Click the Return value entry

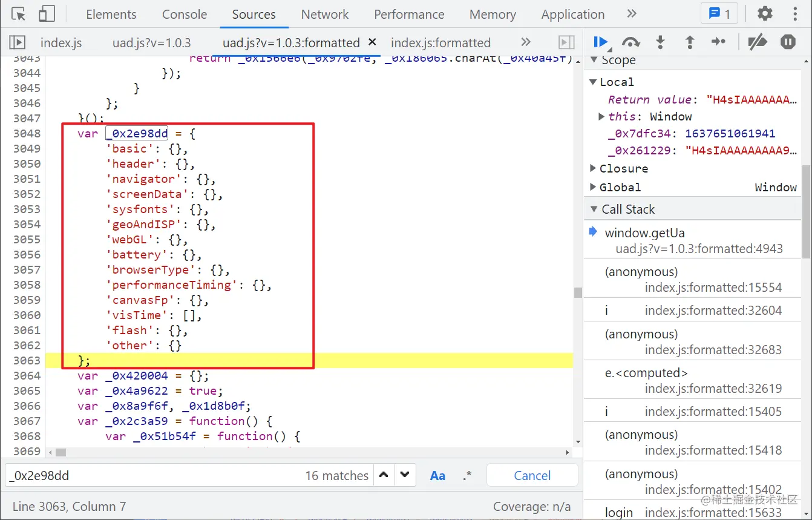702,99
